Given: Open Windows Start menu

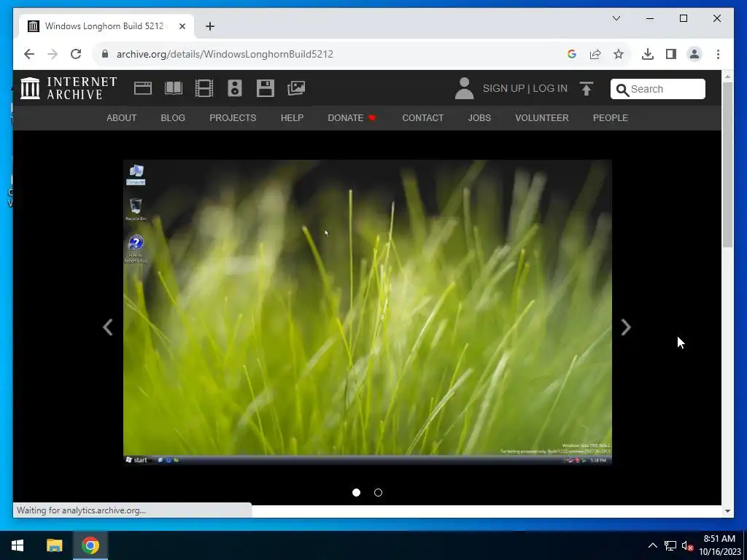Looking at the screenshot, I should [18, 545].
